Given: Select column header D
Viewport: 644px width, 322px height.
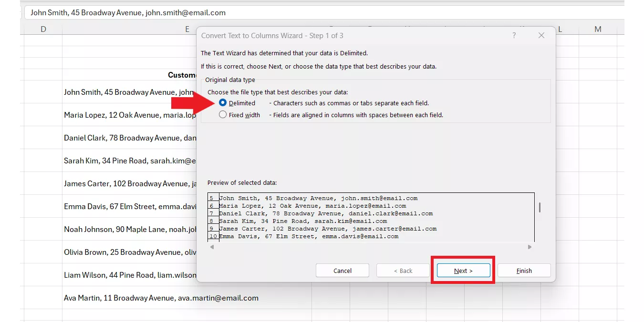Looking at the screenshot, I should pyautogui.click(x=43, y=29).
